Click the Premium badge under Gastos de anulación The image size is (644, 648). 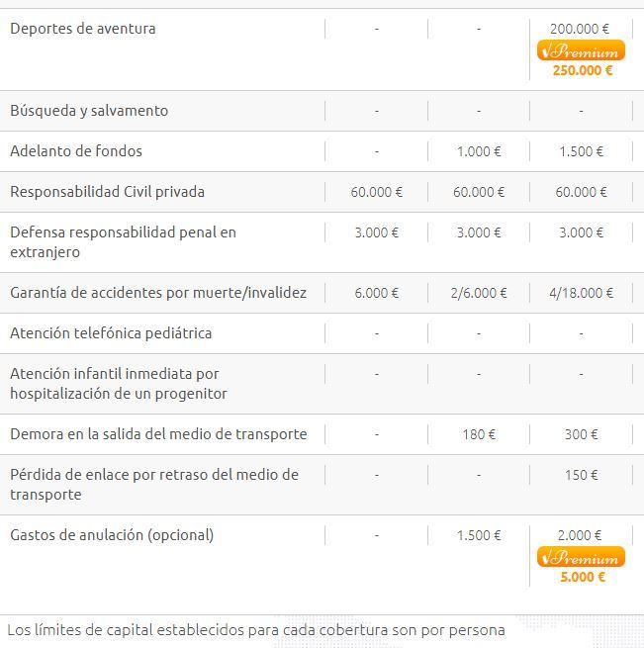tap(581, 557)
